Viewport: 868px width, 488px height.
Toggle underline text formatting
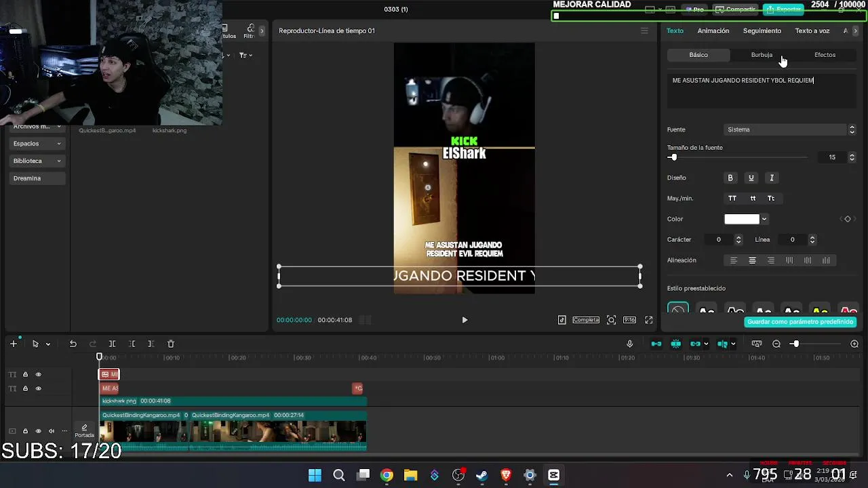[x=751, y=178]
